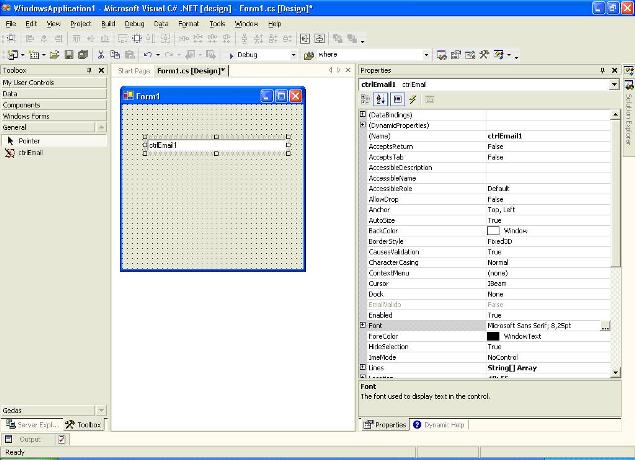Image resolution: width=635 pixels, height=460 pixels.
Task: Click Make Horizontal Spacing Equal icon
Action: 184,39
